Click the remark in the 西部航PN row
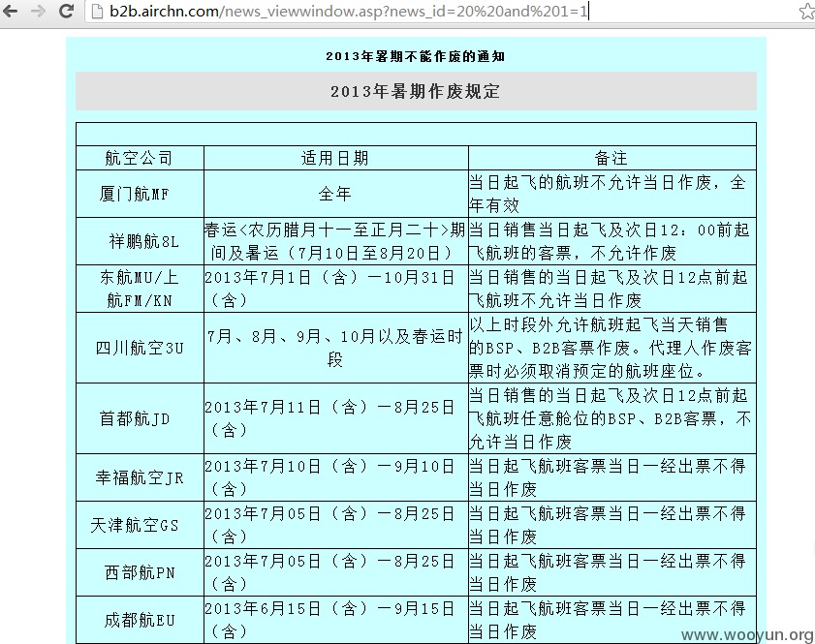This screenshot has height=644, width=815. click(611, 572)
